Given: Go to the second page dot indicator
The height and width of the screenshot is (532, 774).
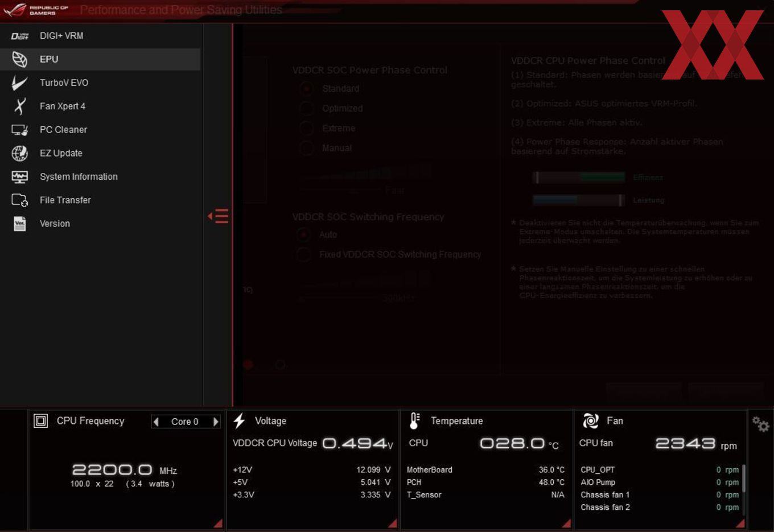Looking at the screenshot, I should tap(280, 365).
